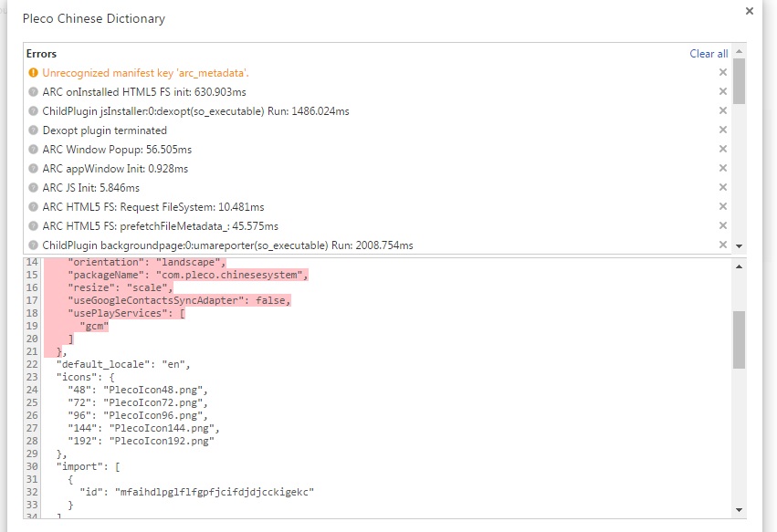Click the gray icon beside 'ARC onInstalled HTML5 FS init'
This screenshot has width=777, height=532.
33,91
